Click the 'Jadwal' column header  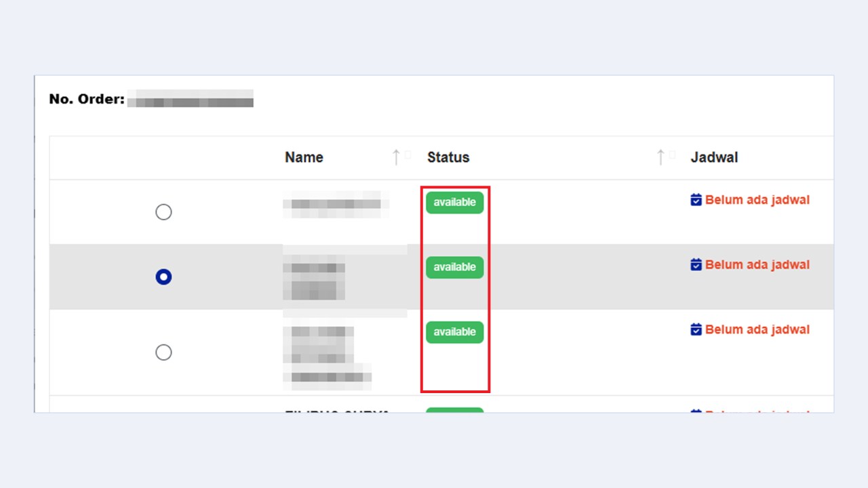pos(714,157)
